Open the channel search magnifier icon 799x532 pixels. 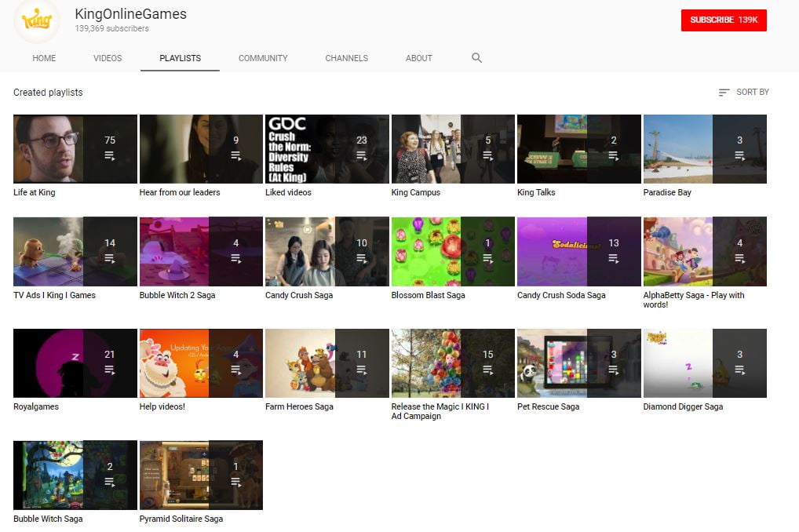pyautogui.click(x=476, y=57)
